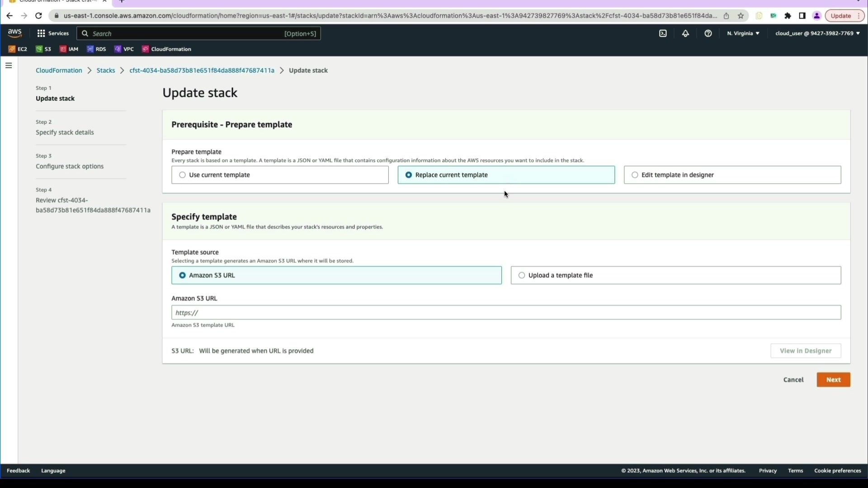Open the Services grid menu
This screenshot has height=488, width=868.
(52, 33)
